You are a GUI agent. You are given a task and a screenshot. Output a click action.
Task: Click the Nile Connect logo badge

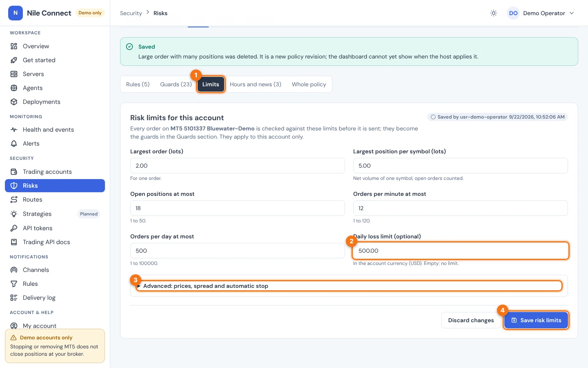16,13
